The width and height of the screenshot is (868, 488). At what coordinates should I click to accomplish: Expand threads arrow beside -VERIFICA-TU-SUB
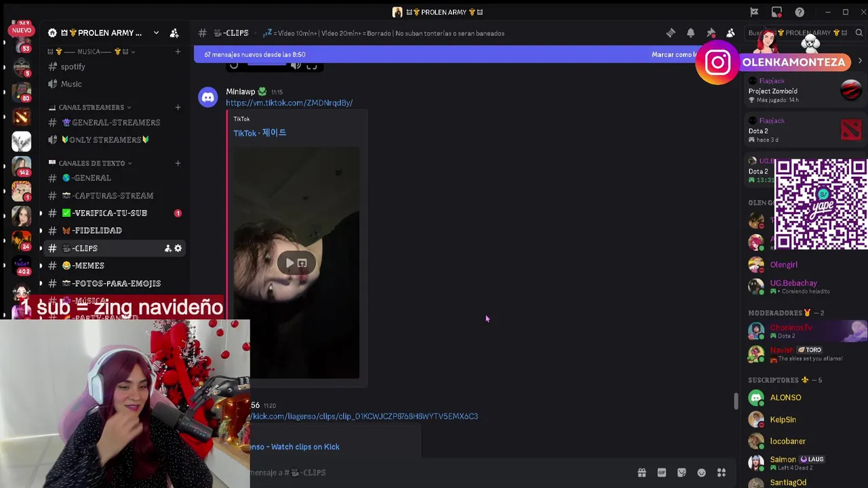click(41, 213)
